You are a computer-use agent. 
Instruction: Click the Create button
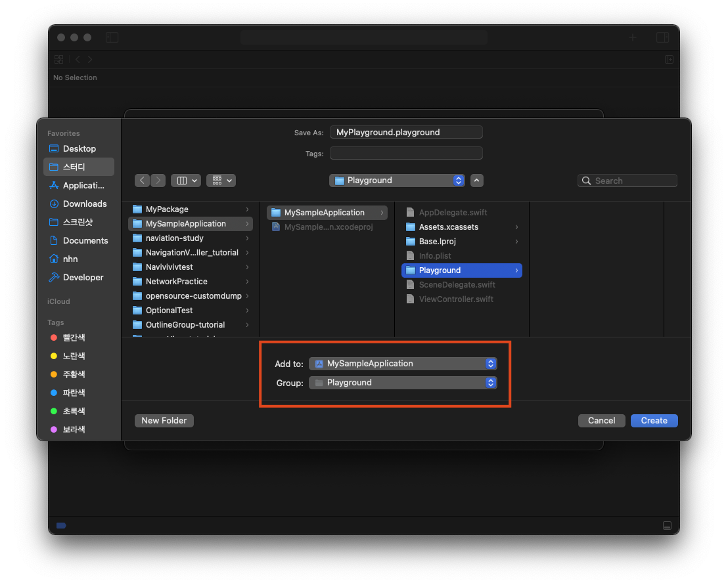pyautogui.click(x=654, y=421)
